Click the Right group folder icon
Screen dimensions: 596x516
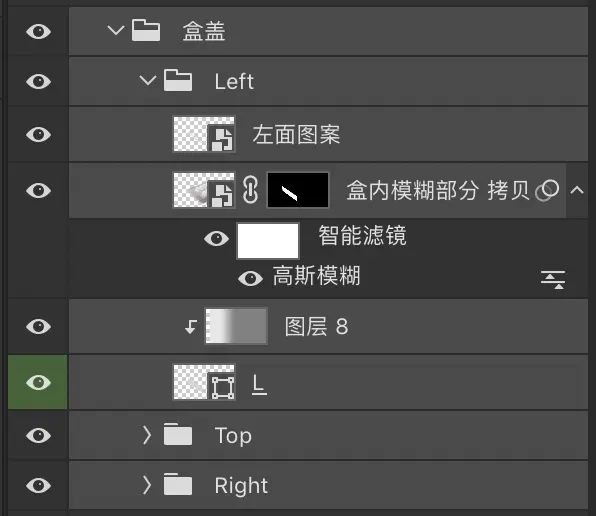coord(178,484)
